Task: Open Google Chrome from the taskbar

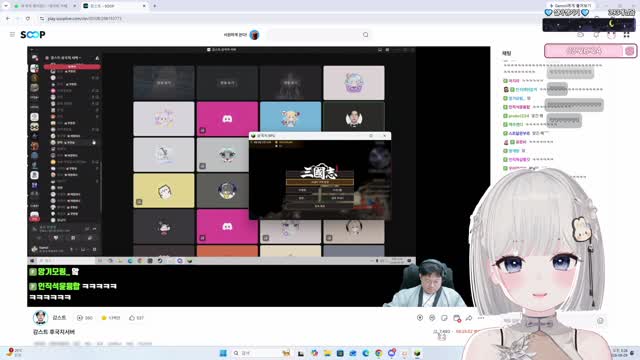Action: [x=378, y=353]
